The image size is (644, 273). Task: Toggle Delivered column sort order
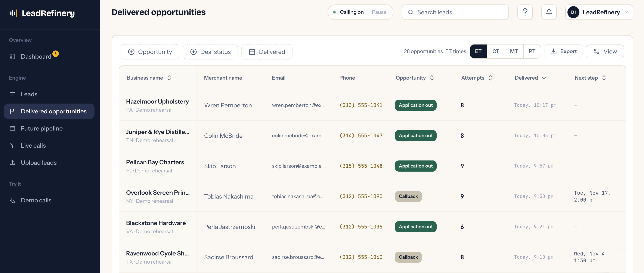pos(530,78)
